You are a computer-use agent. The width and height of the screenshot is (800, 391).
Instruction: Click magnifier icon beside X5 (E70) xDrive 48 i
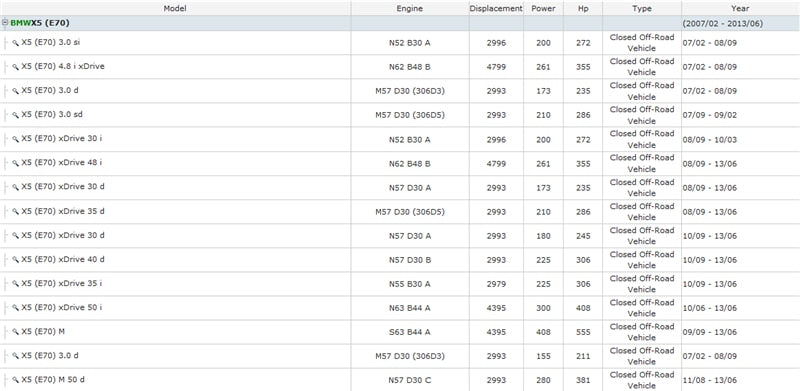pos(15,163)
